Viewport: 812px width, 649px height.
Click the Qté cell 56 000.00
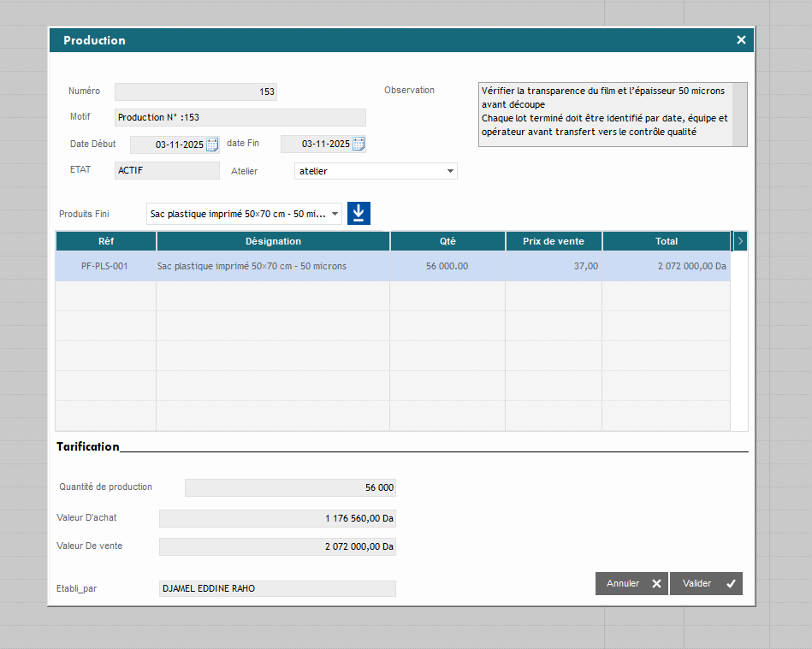(x=447, y=266)
